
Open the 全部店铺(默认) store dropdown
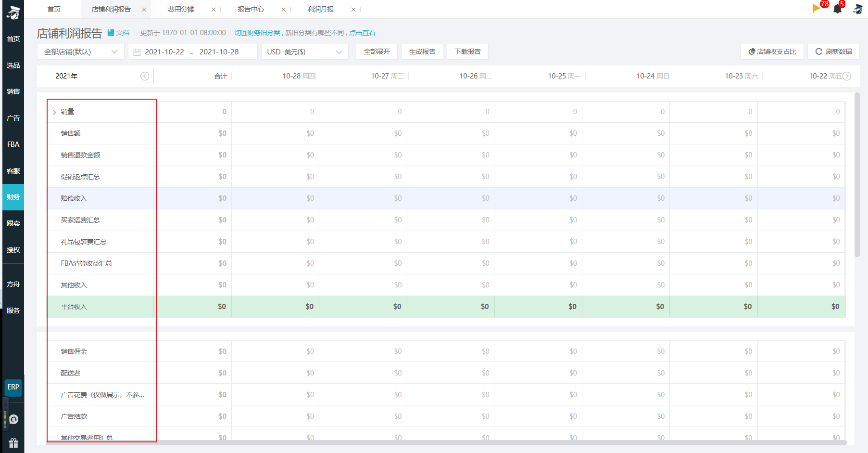click(x=81, y=52)
